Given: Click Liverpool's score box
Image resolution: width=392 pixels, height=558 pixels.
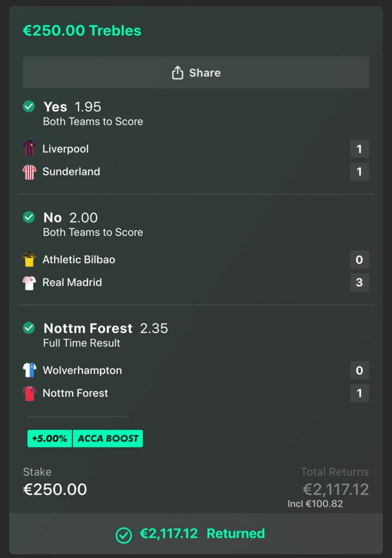Looking at the screenshot, I should tap(359, 149).
